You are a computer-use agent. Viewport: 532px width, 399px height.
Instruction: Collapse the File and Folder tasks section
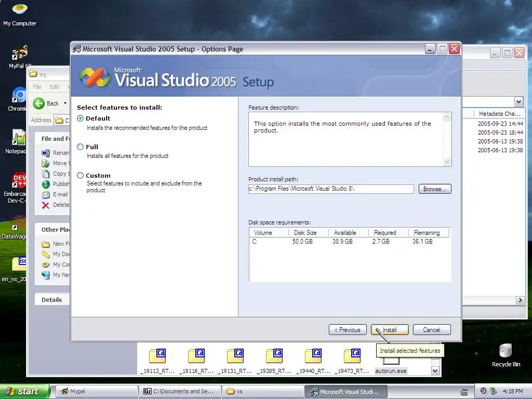click(x=53, y=138)
